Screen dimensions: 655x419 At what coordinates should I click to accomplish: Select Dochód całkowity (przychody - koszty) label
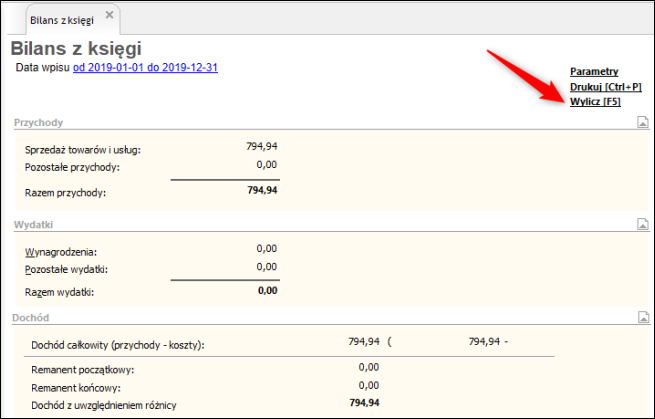118,345
